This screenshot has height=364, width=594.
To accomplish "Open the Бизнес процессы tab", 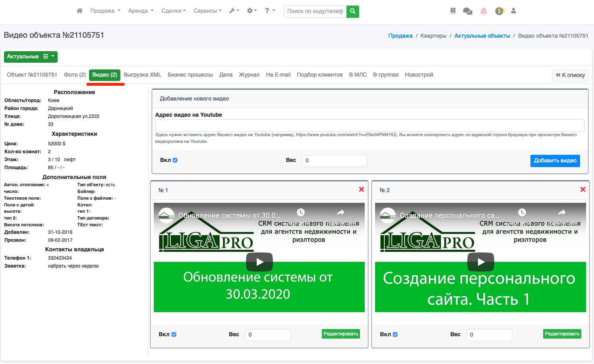I will 190,75.
